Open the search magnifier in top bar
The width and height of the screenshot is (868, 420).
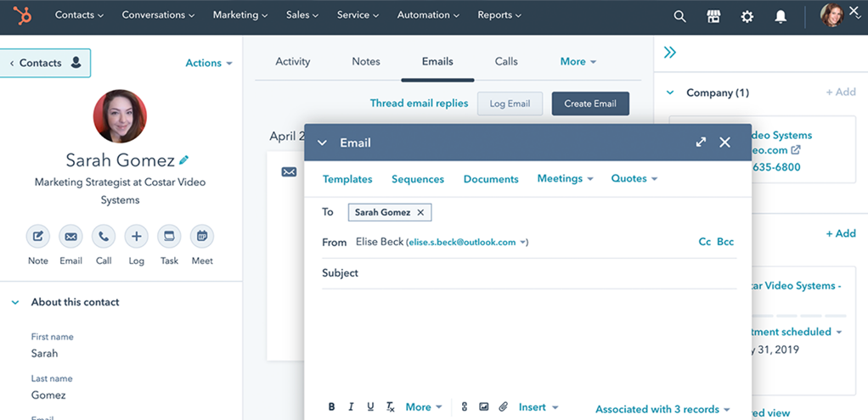point(679,16)
